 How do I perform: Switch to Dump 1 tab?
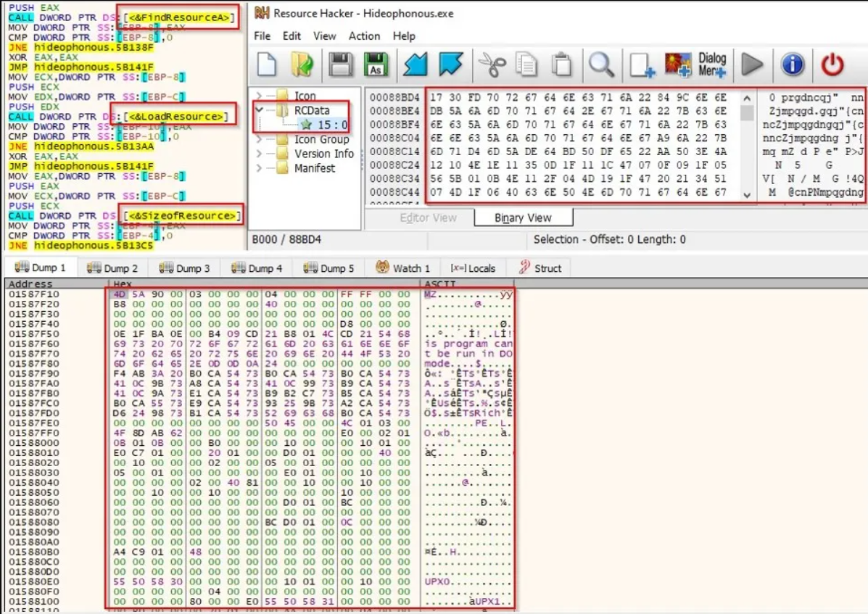pos(40,267)
